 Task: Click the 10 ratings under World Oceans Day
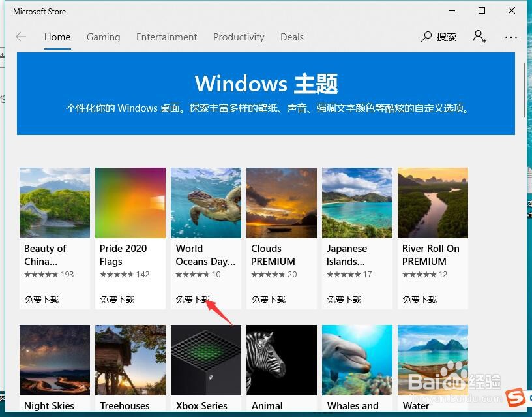[x=216, y=274]
